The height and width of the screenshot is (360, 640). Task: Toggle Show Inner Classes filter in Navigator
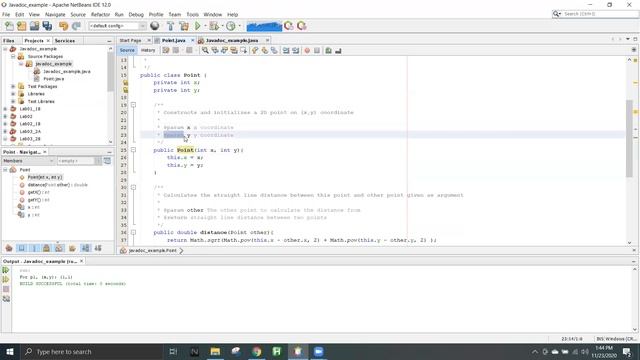pos(60,248)
